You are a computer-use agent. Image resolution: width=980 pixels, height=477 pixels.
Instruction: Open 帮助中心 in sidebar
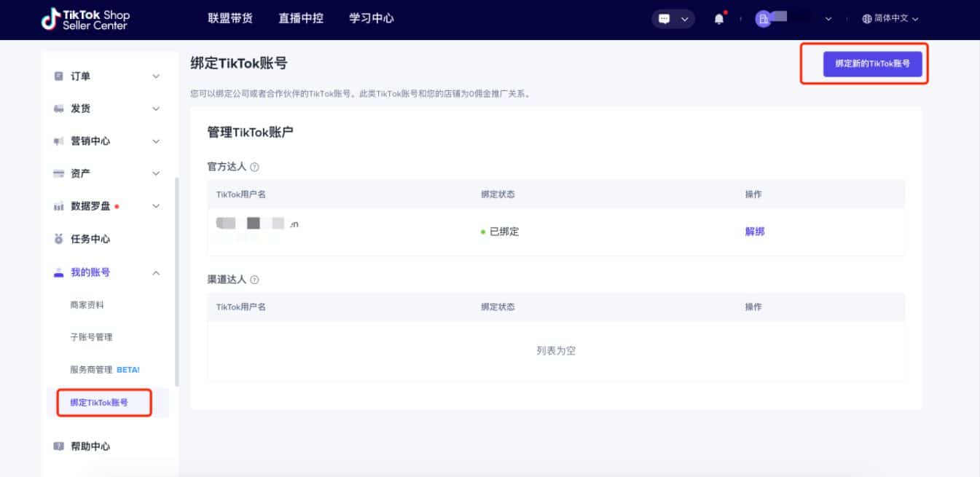coord(90,446)
